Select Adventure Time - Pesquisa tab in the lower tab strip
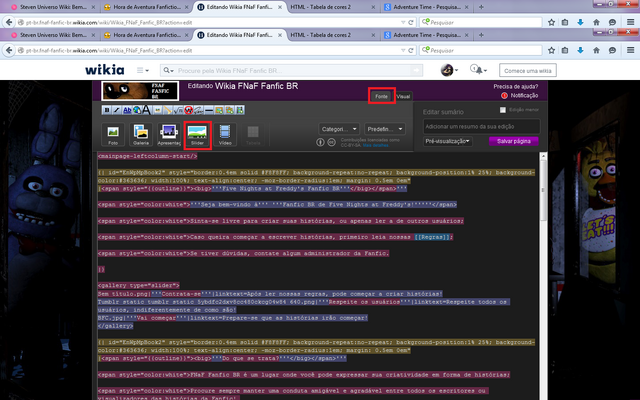 427,35
